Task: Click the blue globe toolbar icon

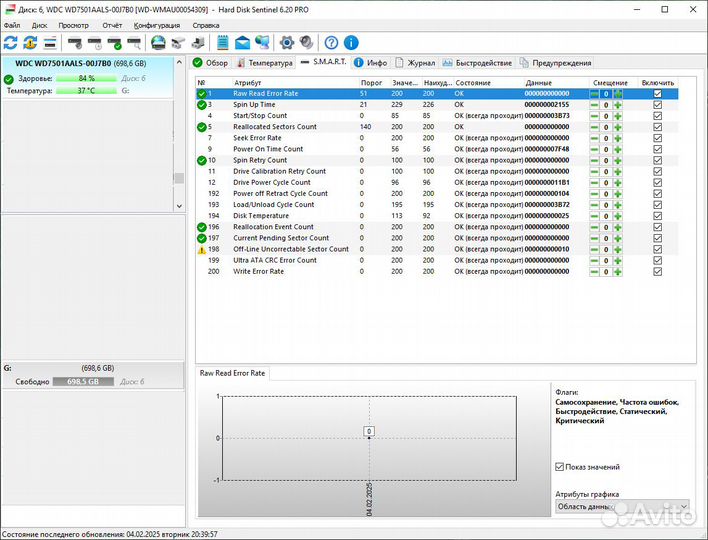Action: (158, 43)
